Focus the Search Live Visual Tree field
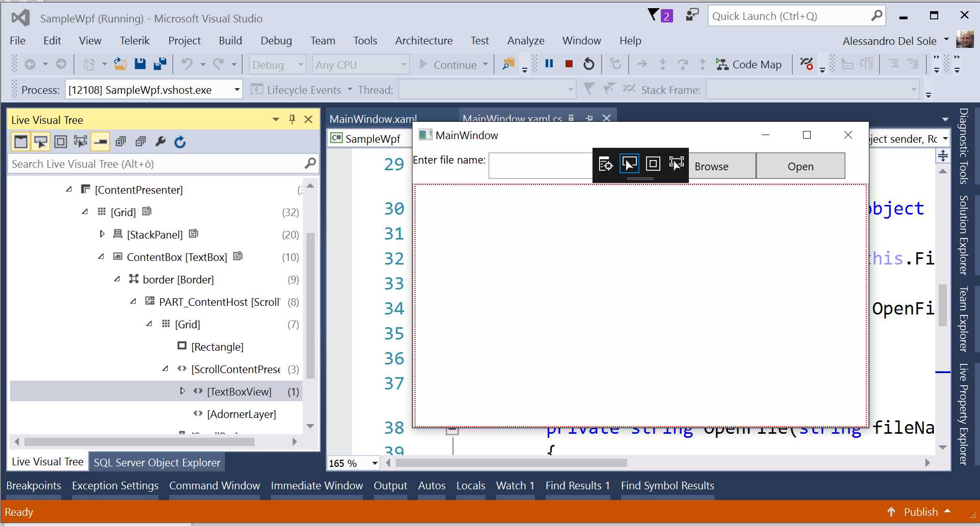 [x=156, y=164]
